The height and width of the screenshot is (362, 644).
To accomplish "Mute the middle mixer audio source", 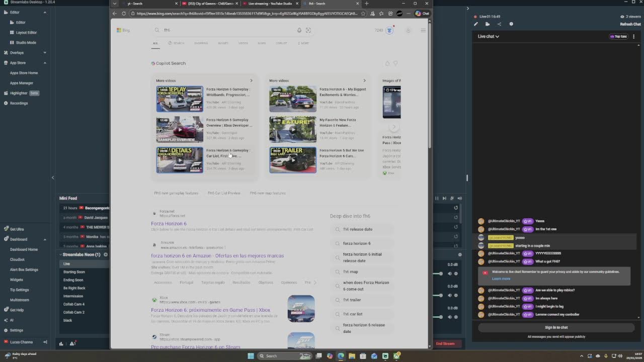I will click(449, 295).
